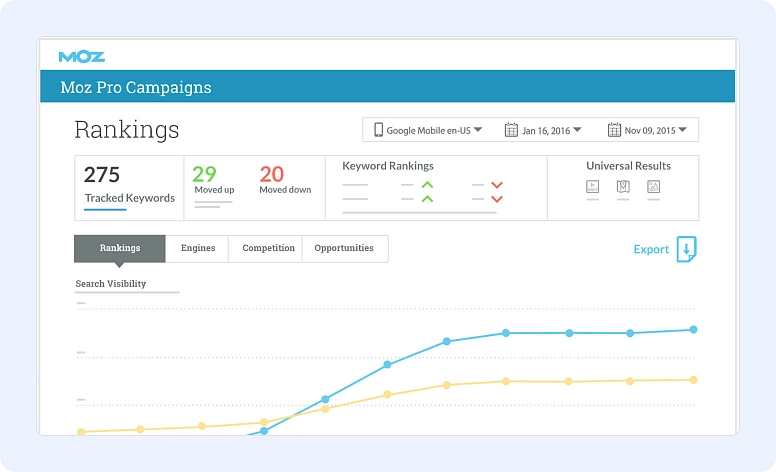Click the Export download file icon
The height and width of the screenshot is (472, 776).
tap(686, 249)
